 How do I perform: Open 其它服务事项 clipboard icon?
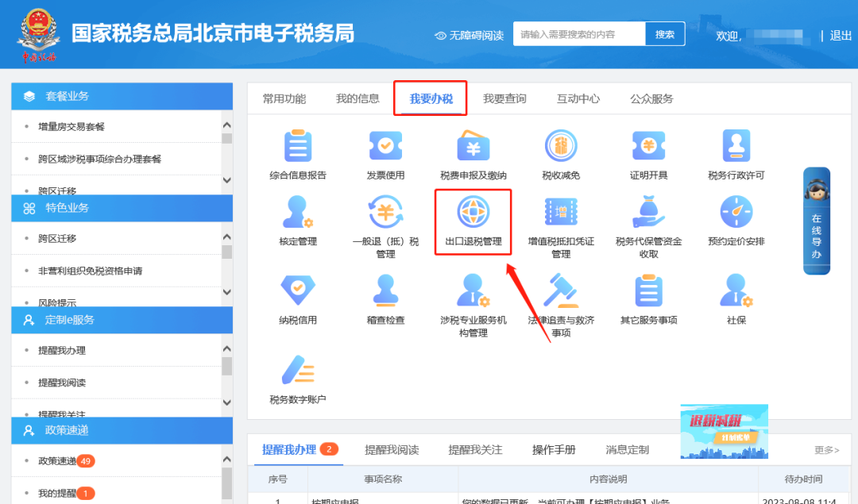[x=648, y=290]
